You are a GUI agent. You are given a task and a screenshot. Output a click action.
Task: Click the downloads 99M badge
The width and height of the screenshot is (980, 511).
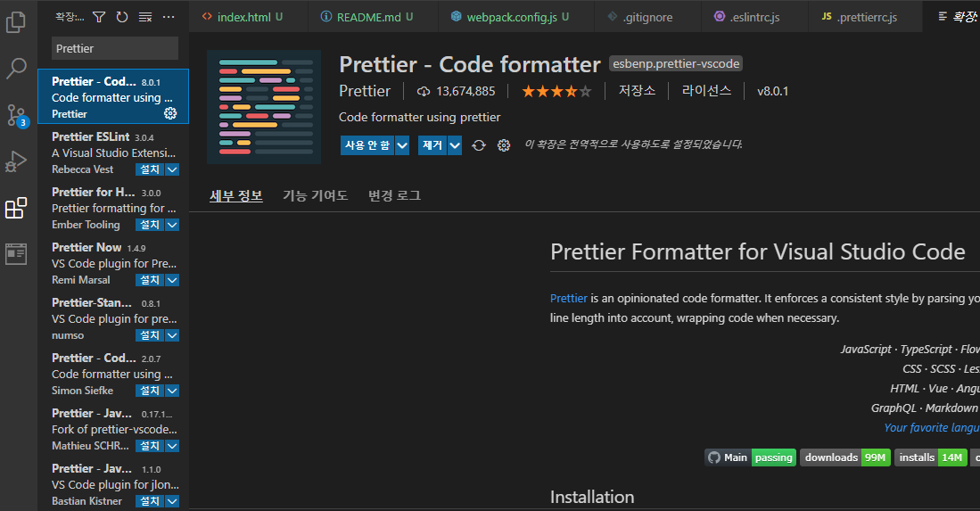point(845,457)
